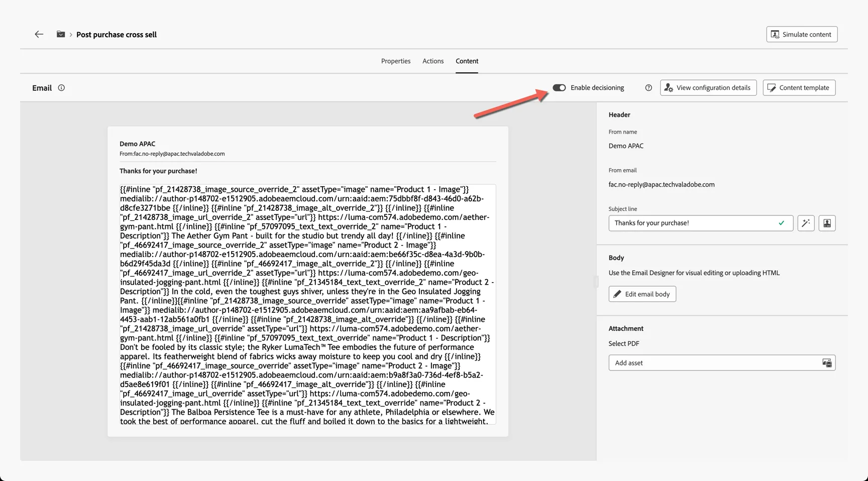
Task: Click the 'Use the Email Designer' description text
Action: pyautogui.click(x=694, y=273)
